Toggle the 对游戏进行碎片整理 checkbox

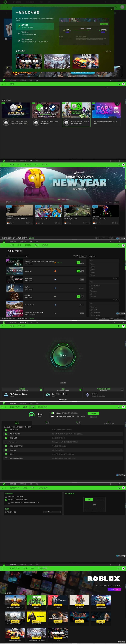click(122, 390)
